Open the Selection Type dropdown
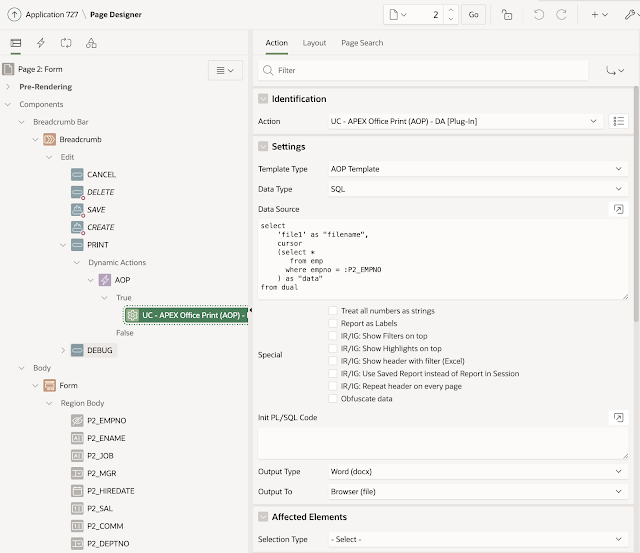640x553 pixels. point(478,539)
